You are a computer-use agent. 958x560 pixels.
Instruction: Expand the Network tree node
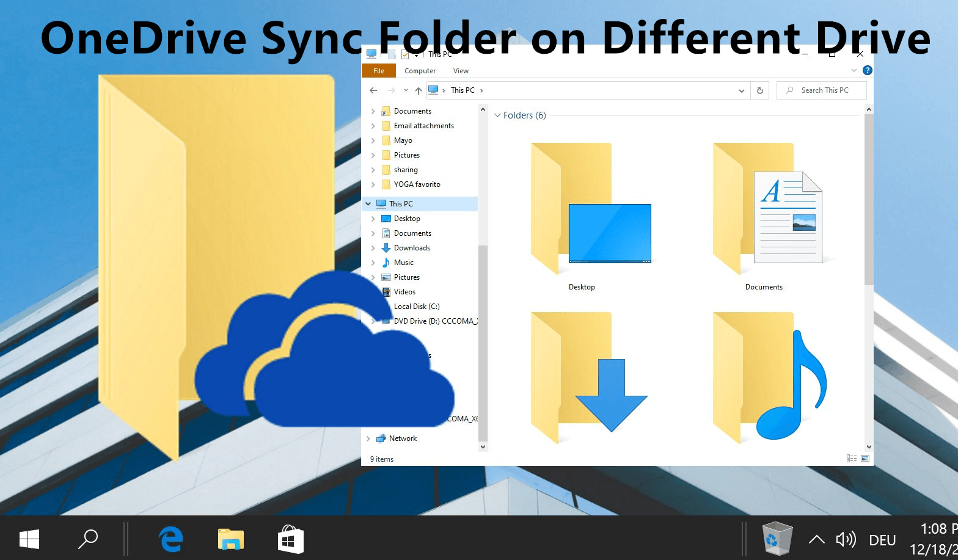[x=368, y=438]
